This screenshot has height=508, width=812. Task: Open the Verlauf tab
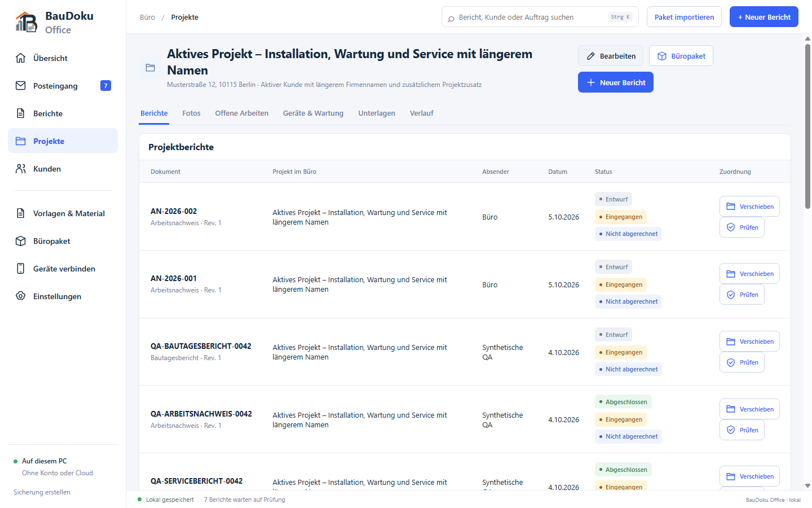tap(422, 113)
